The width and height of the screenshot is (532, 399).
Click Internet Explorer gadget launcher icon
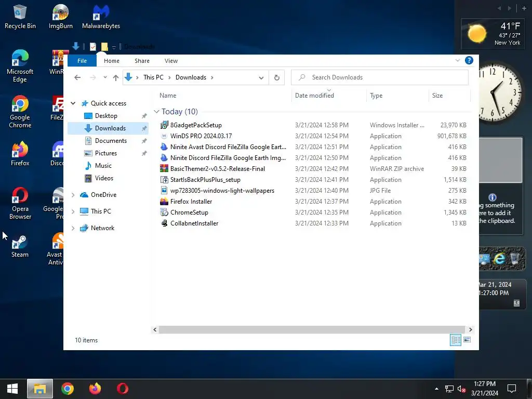[499, 259]
